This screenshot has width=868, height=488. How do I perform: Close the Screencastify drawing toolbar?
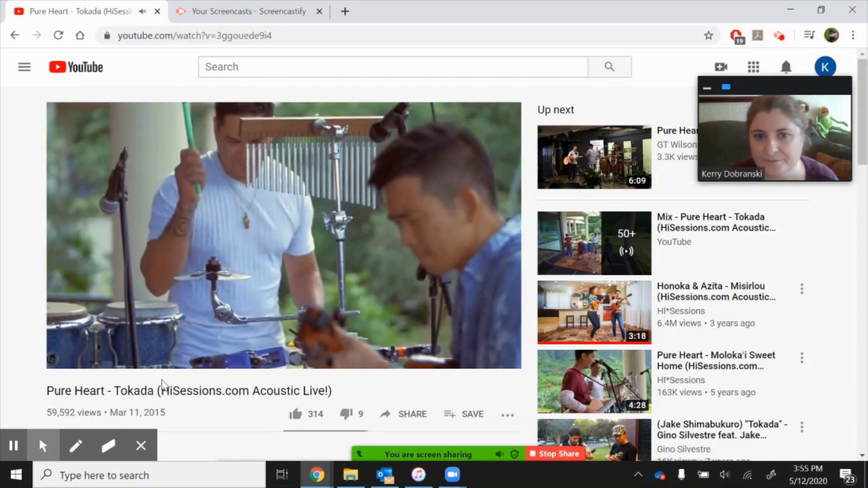pyautogui.click(x=140, y=445)
